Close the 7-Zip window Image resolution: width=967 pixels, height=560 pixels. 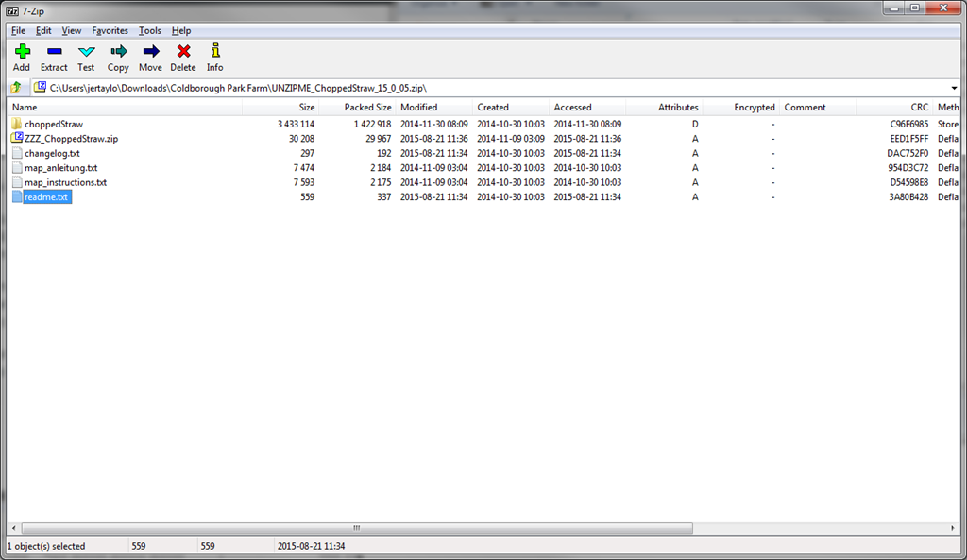click(943, 8)
